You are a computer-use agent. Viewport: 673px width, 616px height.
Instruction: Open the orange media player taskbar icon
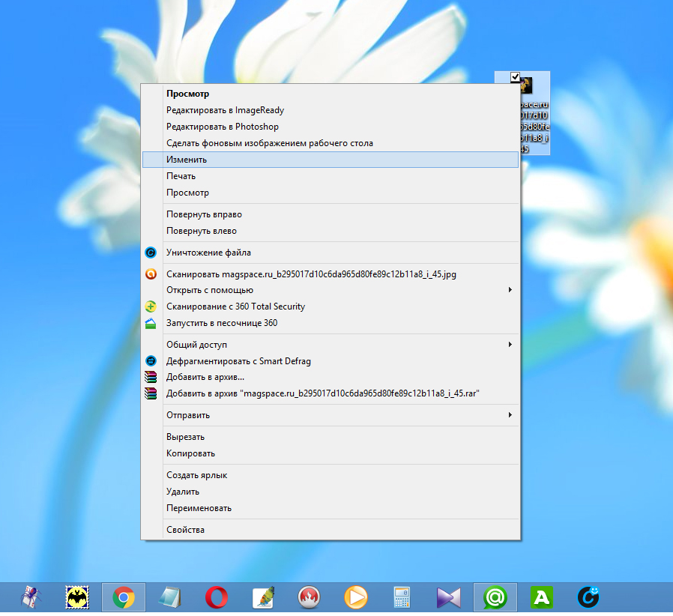click(356, 597)
